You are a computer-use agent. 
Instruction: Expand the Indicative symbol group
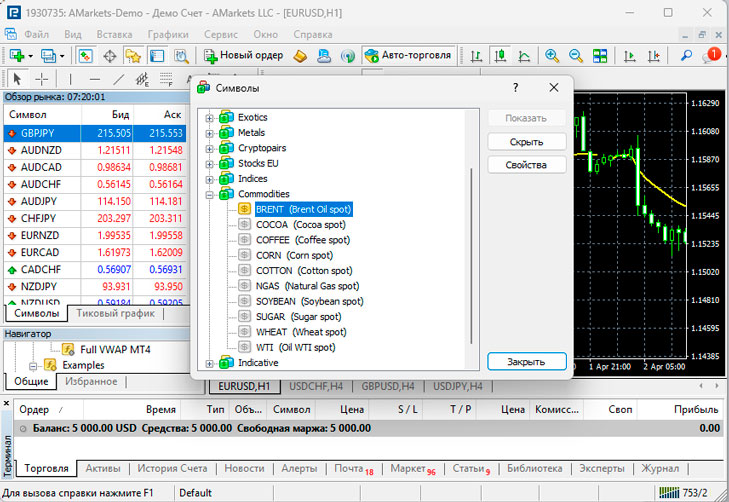pyautogui.click(x=210, y=363)
